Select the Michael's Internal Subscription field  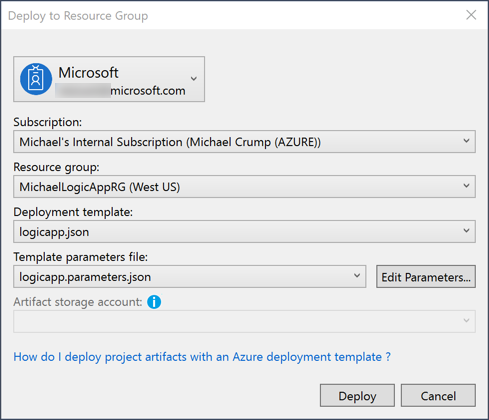coord(244,142)
